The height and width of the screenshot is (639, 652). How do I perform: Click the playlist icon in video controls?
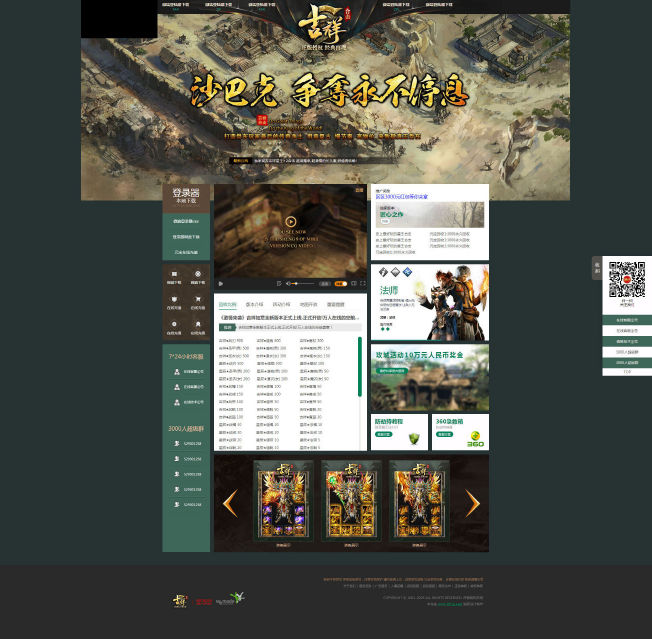coord(279,284)
